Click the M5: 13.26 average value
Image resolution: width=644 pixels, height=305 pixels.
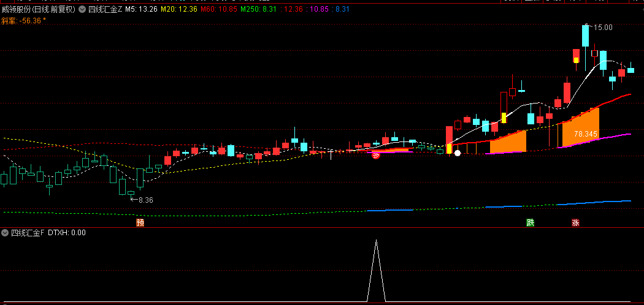click(x=141, y=9)
